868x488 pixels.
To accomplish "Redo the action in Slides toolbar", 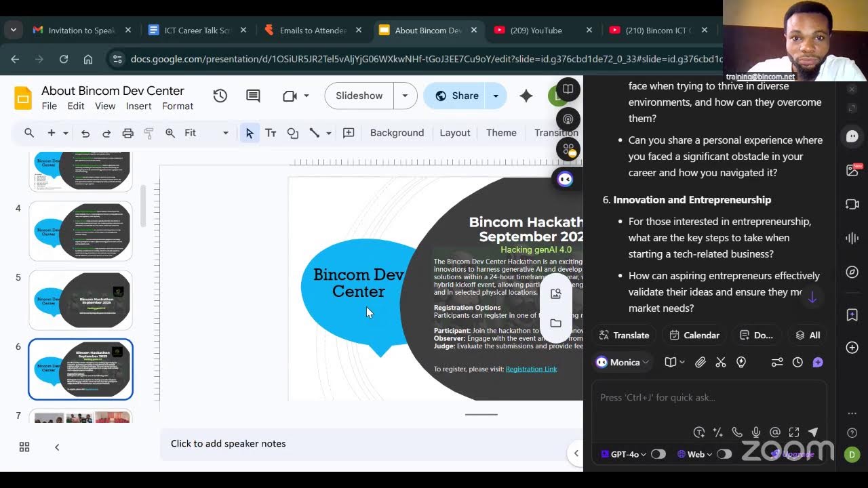I will click(x=106, y=133).
